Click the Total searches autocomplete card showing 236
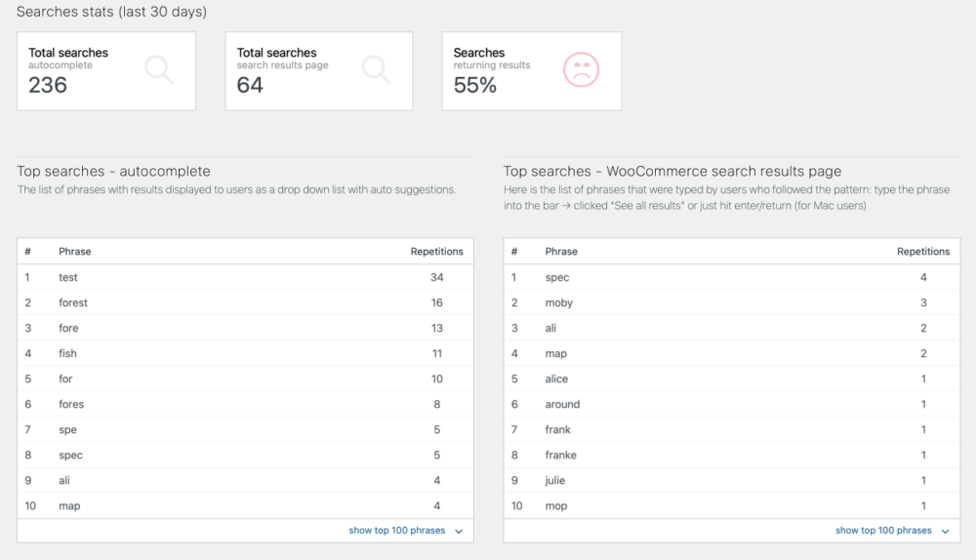The image size is (976, 560). (x=106, y=71)
